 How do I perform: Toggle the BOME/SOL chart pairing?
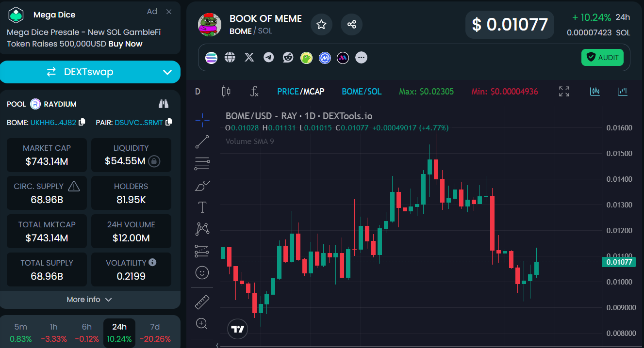(362, 91)
